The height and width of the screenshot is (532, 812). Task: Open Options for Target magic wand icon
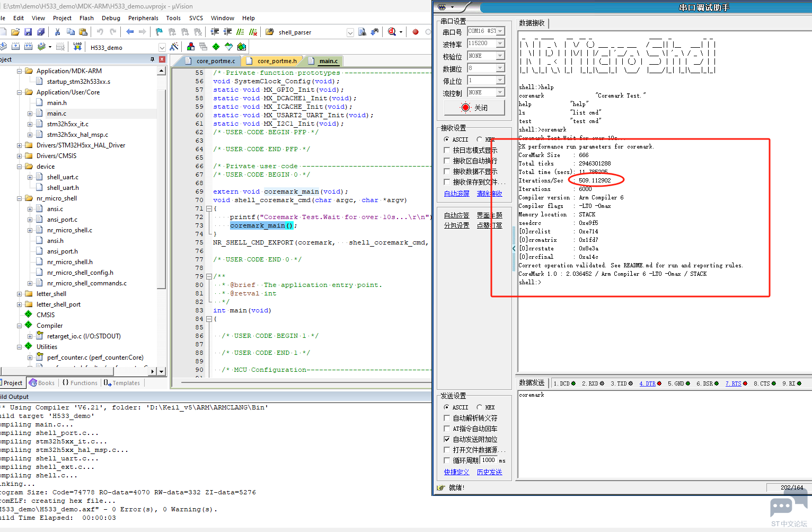pos(174,47)
